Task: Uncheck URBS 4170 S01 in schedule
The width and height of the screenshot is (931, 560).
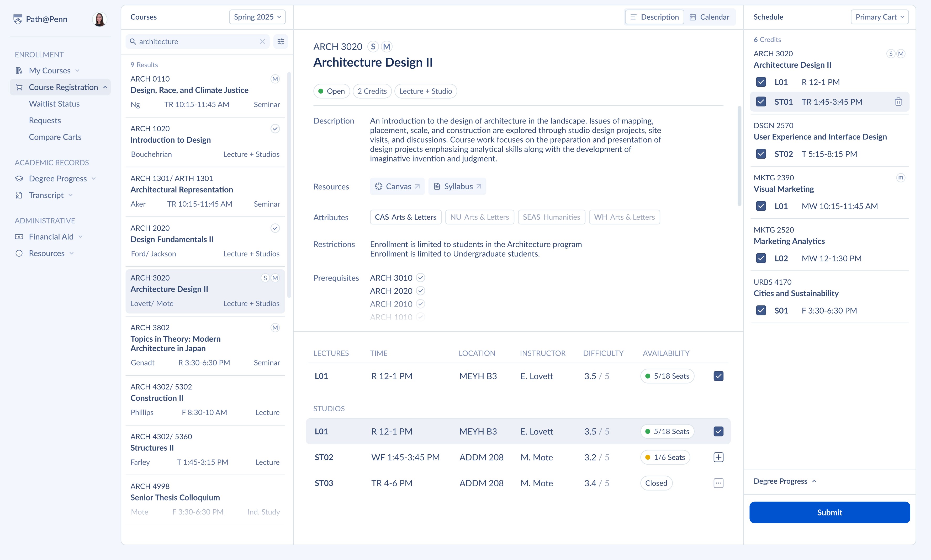Action: pyautogui.click(x=761, y=311)
